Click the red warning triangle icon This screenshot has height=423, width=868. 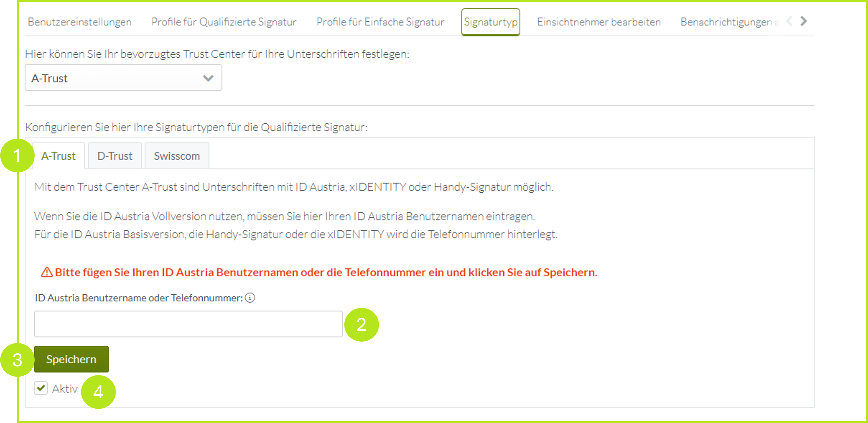click(46, 272)
